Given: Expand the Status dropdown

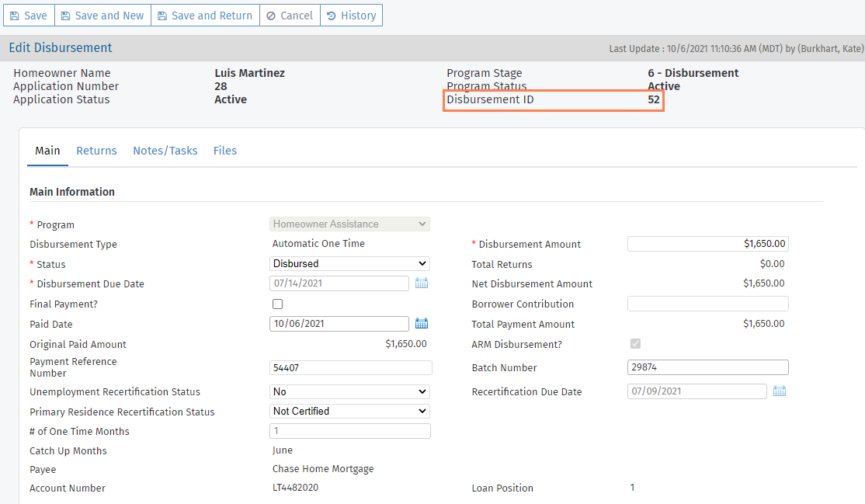Looking at the screenshot, I should tap(349, 264).
